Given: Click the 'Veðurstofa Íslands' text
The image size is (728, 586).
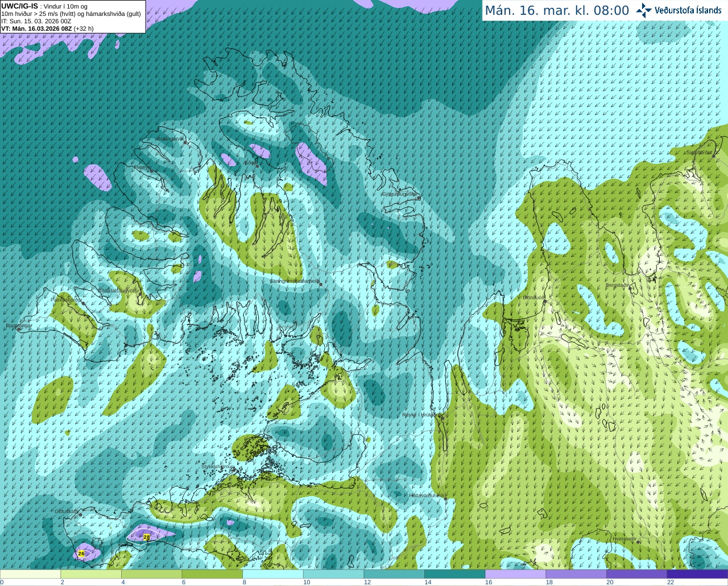Looking at the screenshot, I should pos(688,10).
